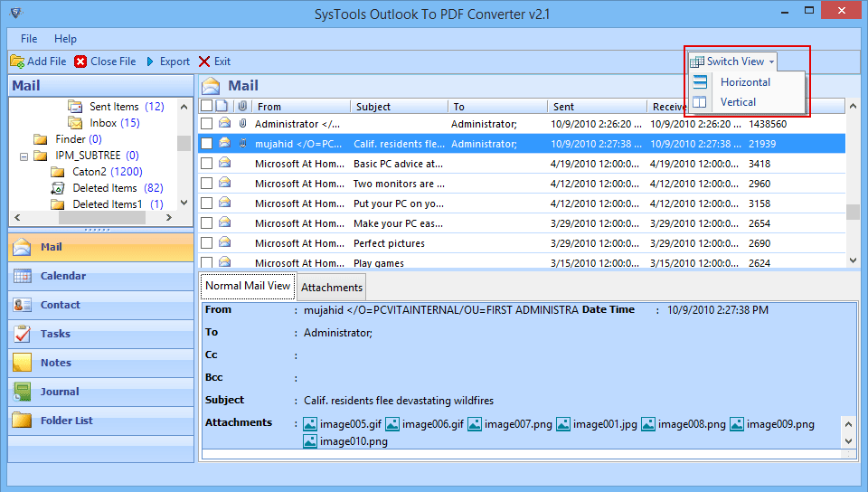Click the Inbox folder icon
The height and width of the screenshot is (492, 868).
(75, 122)
